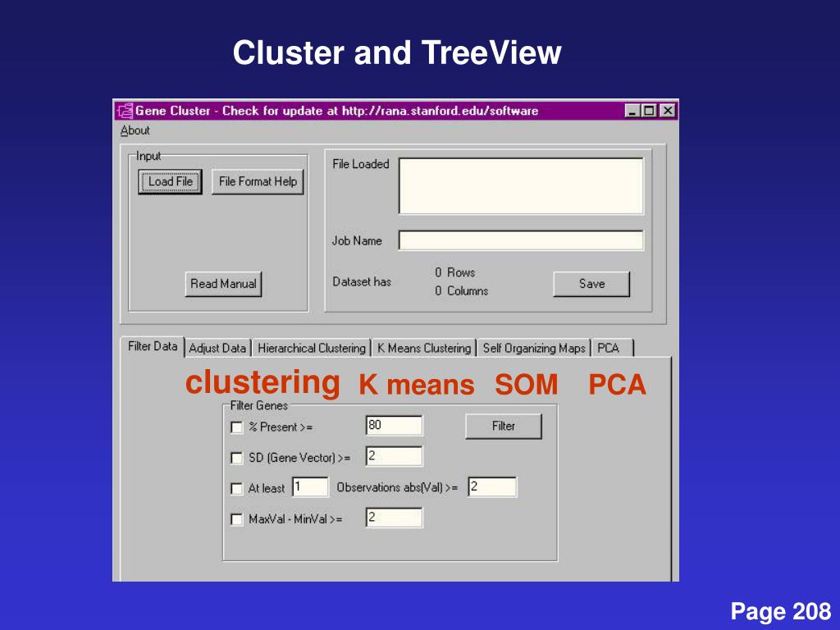Open File Format Help
Image resolution: width=840 pixels, height=630 pixels.
pyautogui.click(x=258, y=181)
